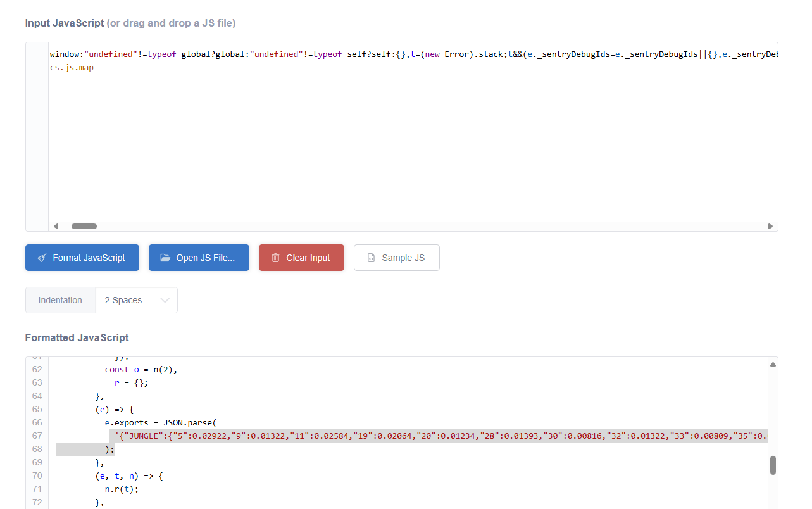Viewport: 812px width, 509px height.
Task: Click the input box's horizontal scrollbar thumb
Action: coord(84,226)
